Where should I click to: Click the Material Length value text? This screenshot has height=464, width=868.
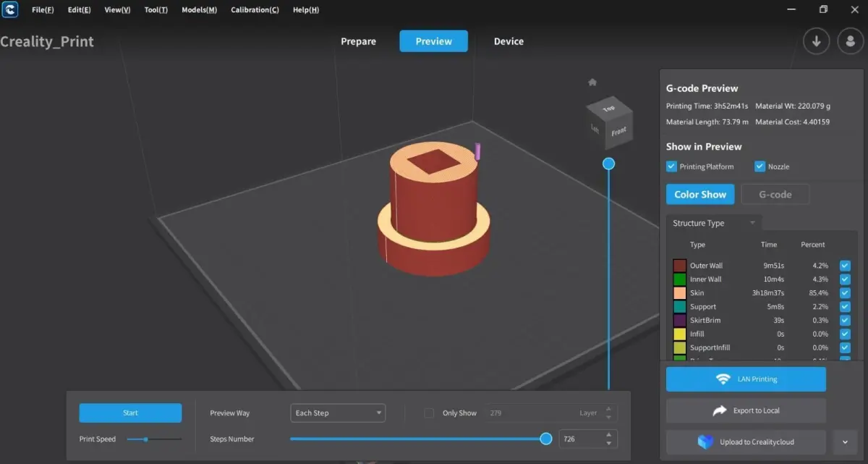(732, 122)
